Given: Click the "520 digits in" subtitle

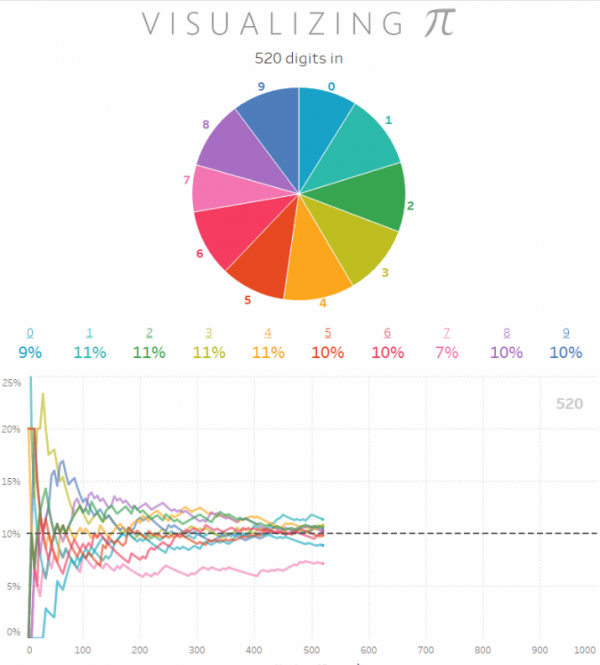Looking at the screenshot, I should click(299, 59).
